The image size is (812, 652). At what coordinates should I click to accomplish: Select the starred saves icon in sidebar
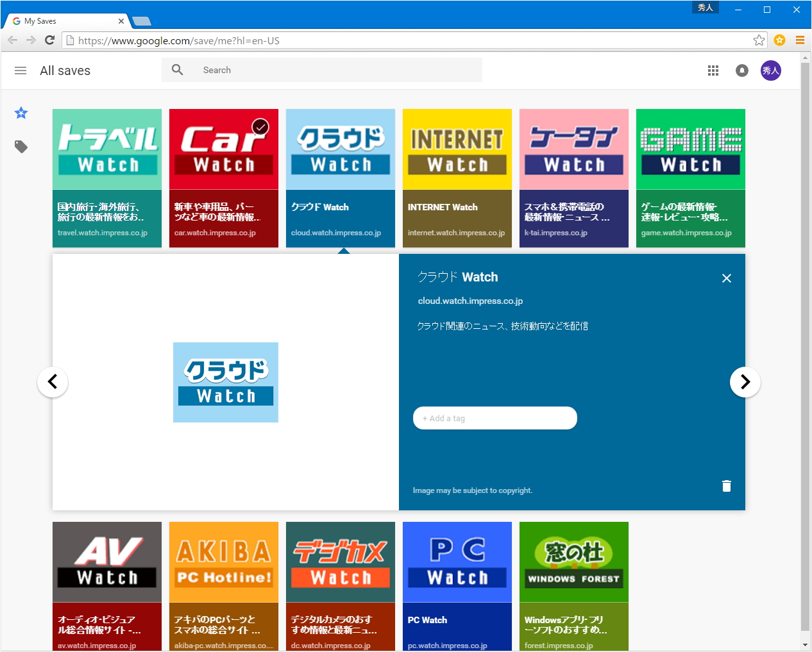(x=21, y=113)
